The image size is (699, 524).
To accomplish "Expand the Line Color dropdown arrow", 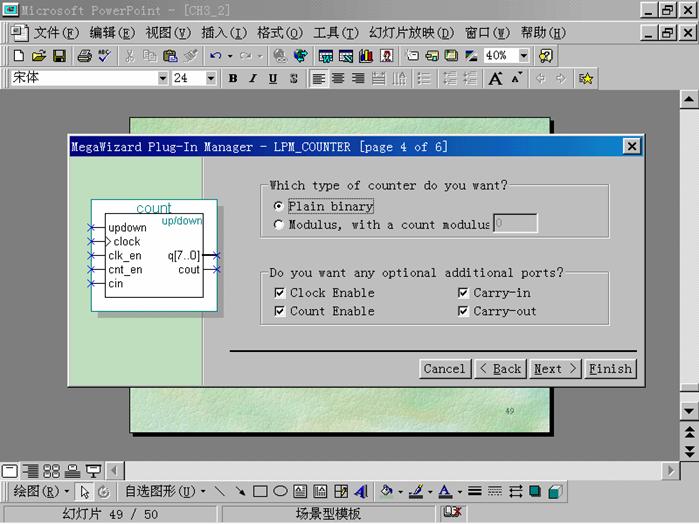I will (430, 492).
